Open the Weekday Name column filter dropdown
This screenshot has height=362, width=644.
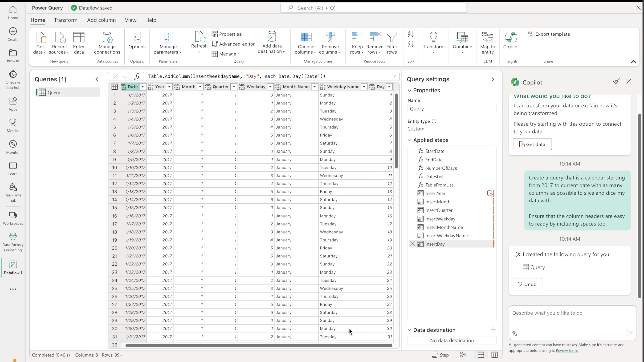pos(364,87)
